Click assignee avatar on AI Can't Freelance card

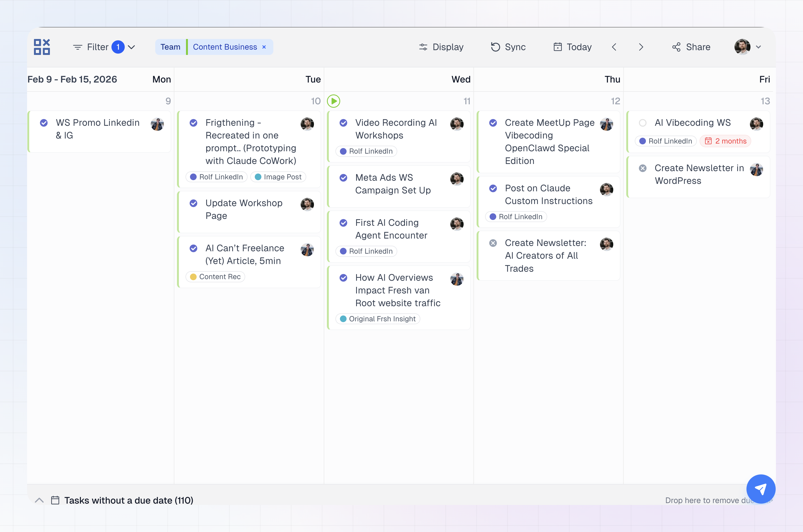point(307,250)
